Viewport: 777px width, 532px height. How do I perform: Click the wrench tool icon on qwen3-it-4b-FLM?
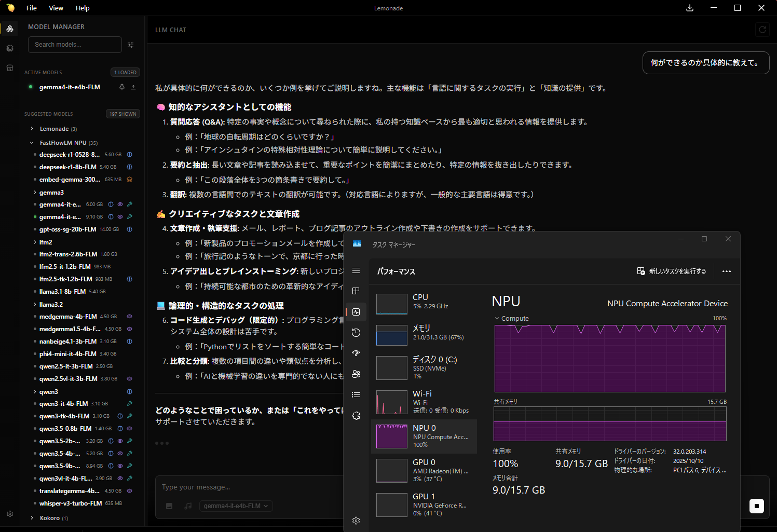point(130,404)
